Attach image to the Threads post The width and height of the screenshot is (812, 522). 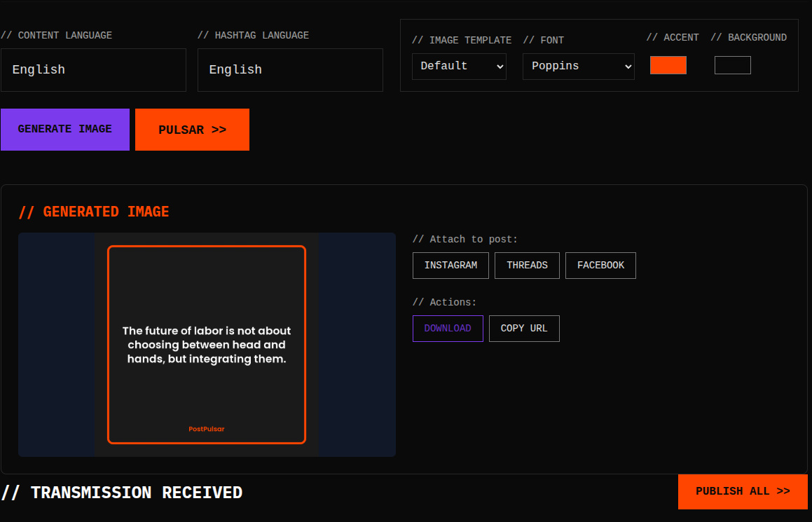(527, 266)
